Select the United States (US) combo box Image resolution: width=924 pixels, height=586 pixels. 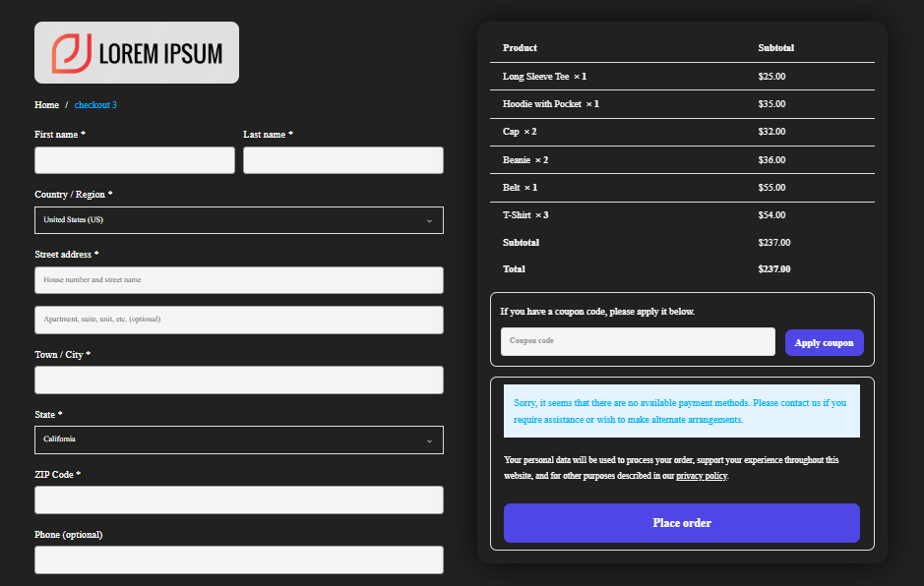[239, 220]
